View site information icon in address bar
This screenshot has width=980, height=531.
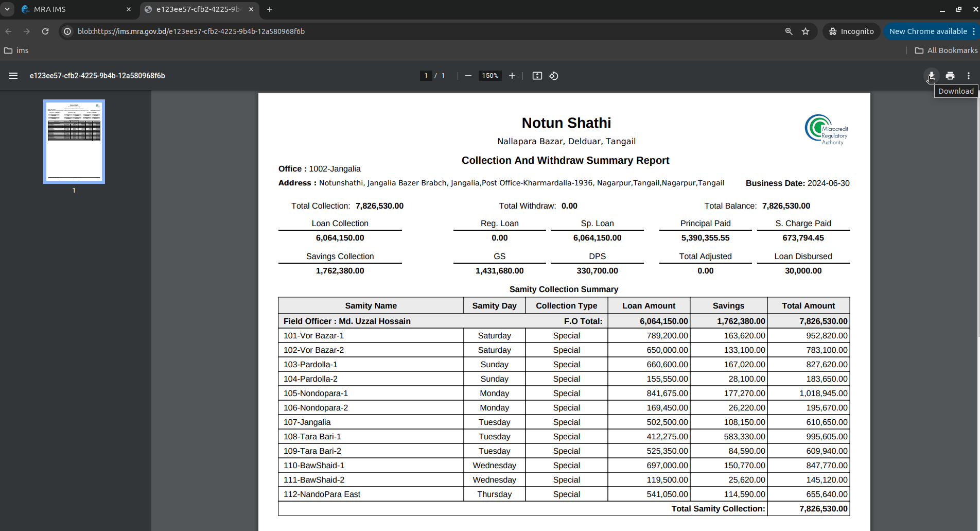point(67,31)
